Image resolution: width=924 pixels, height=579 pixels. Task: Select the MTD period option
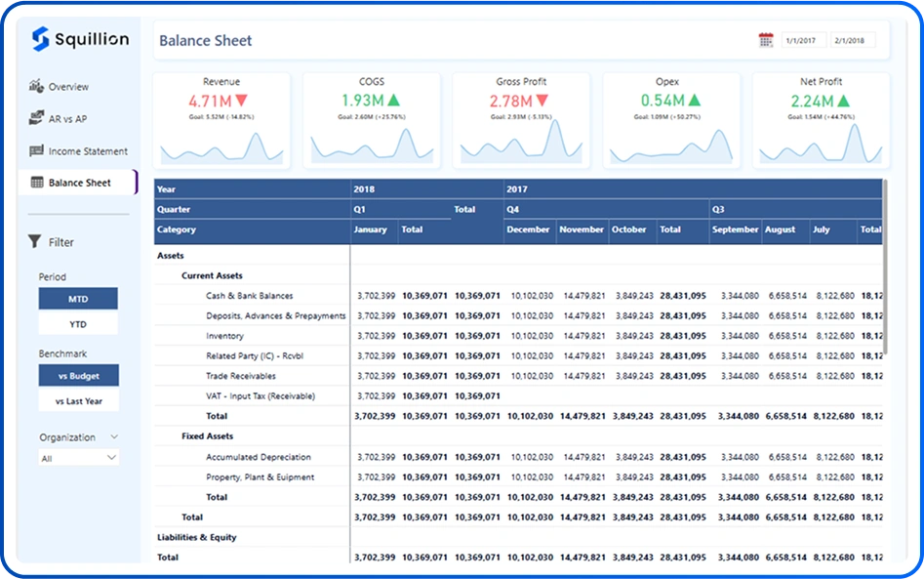click(78, 299)
